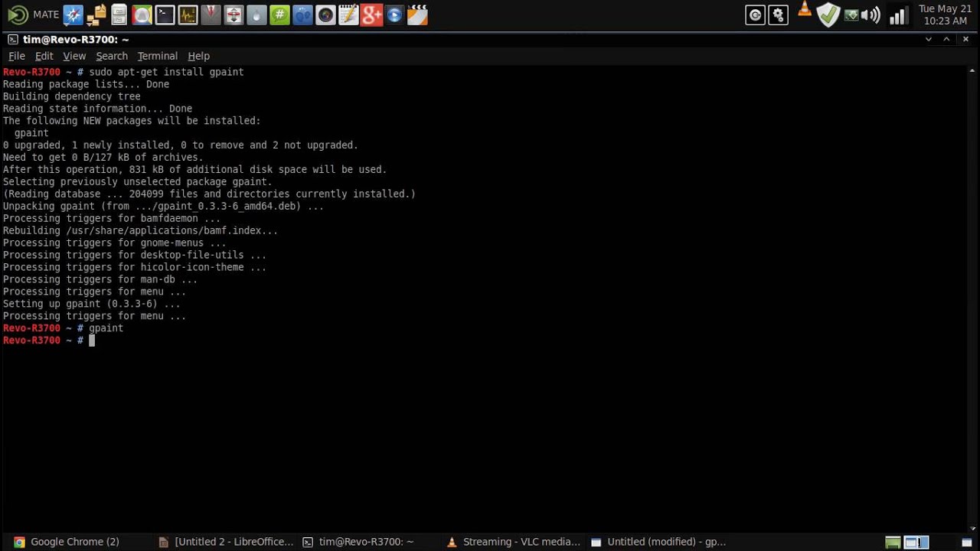The height and width of the screenshot is (551, 980).
Task: Open the terminal Help menu
Action: pyautogui.click(x=198, y=56)
